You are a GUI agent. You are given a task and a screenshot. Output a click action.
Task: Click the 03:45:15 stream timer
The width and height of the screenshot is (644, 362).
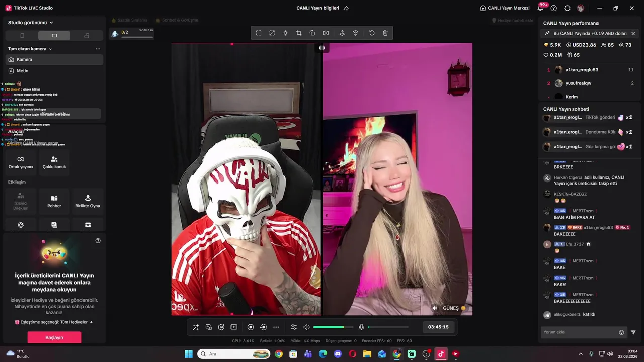point(438,327)
